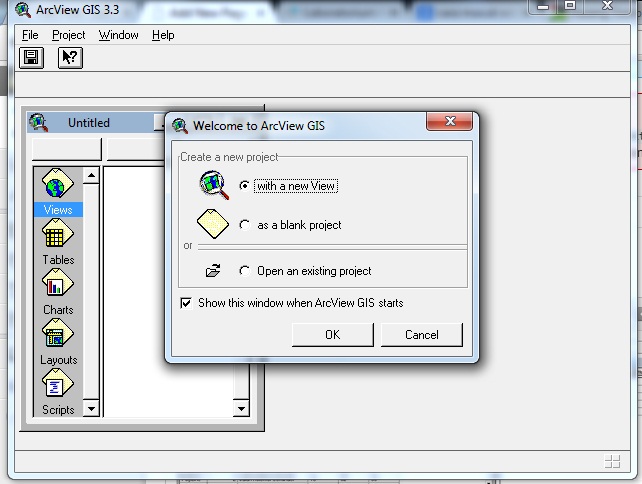Click the blank project diamond icon
This screenshot has height=484, width=642.
pyautogui.click(x=212, y=224)
